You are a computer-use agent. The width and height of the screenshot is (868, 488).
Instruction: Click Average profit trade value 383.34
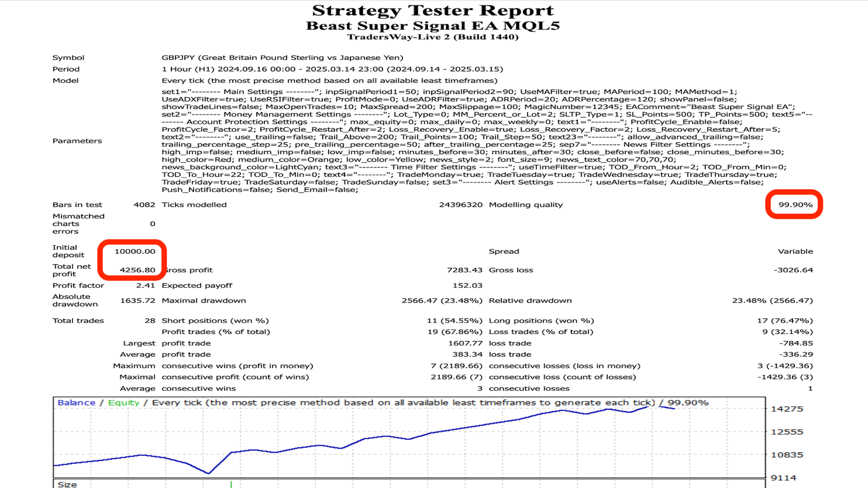coord(467,354)
